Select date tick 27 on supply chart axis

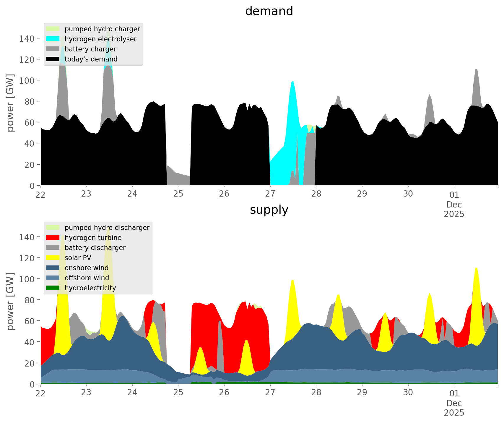coord(270,393)
